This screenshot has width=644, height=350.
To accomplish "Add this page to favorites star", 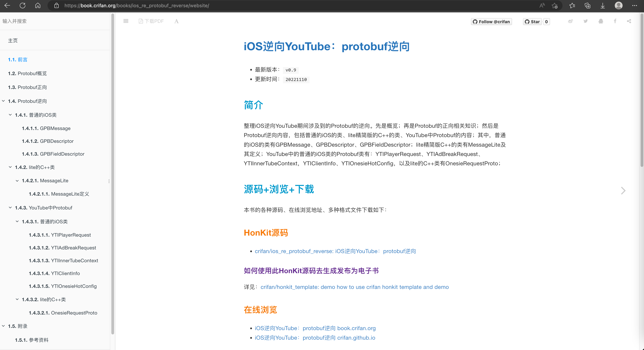I will [555, 6].
